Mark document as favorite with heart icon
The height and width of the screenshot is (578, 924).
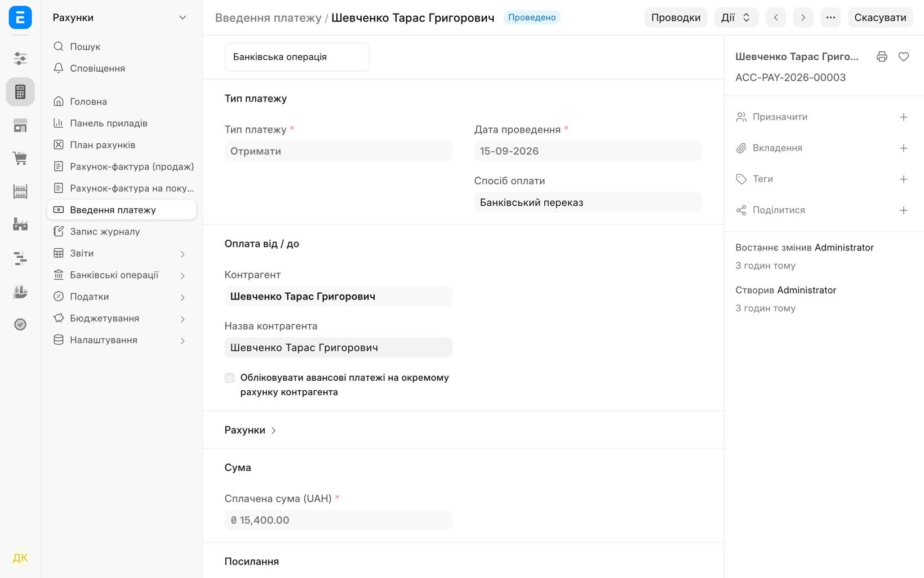coord(903,56)
